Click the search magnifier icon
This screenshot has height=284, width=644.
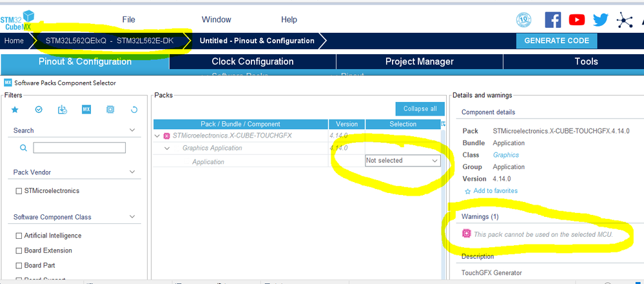[23, 148]
